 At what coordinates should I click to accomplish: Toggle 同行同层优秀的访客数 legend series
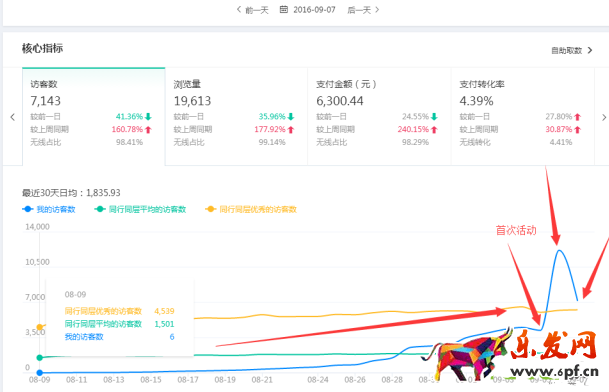(251, 209)
